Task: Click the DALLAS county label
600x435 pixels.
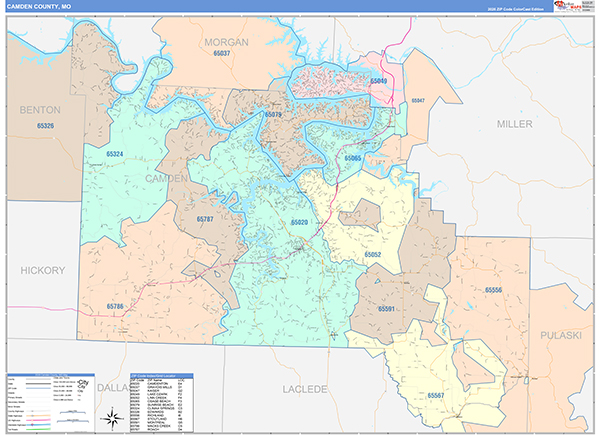Action: [x=113, y=388]
